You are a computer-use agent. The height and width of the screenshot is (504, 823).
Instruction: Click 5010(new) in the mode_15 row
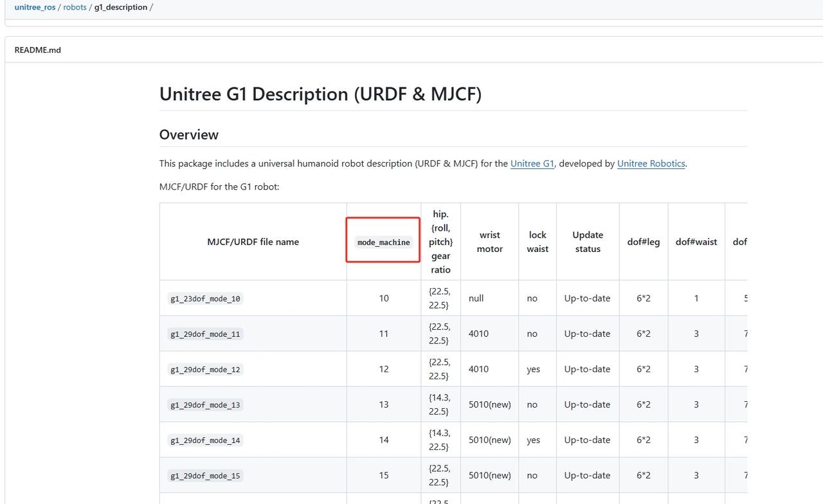pyautogui.click(x=490, y=475)
